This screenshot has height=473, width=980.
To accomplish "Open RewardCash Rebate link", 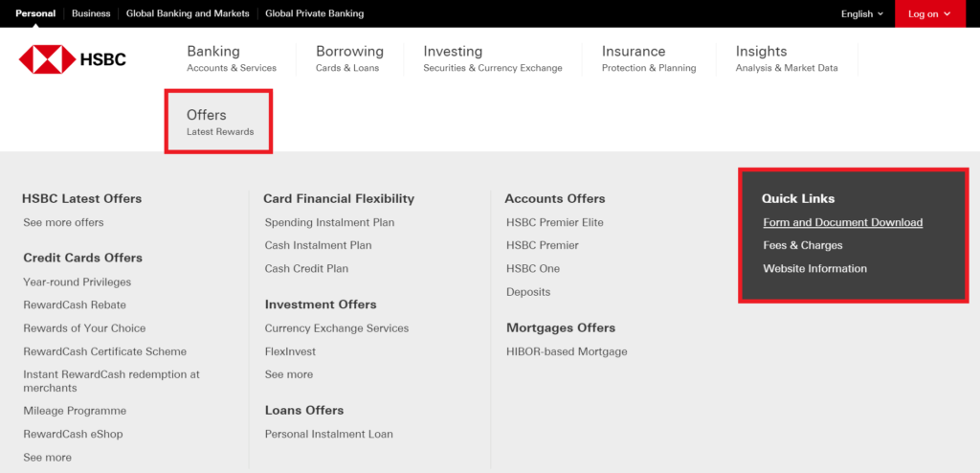I will (x=75, y=304).
